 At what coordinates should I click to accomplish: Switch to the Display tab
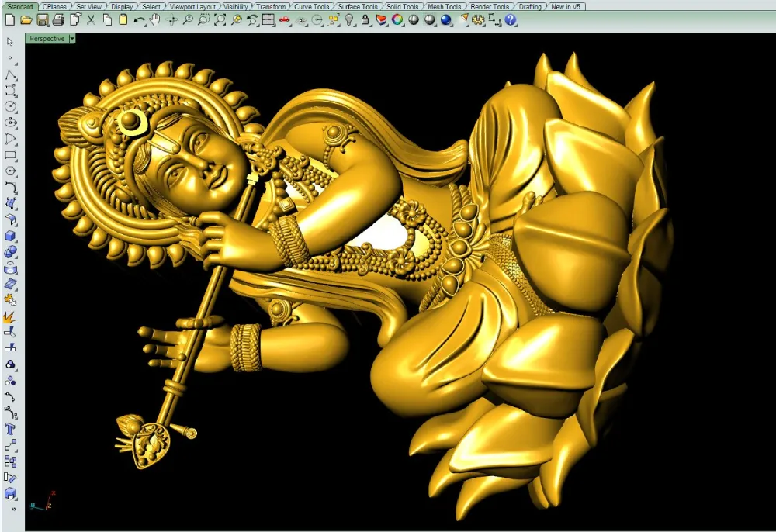point(122,7)
